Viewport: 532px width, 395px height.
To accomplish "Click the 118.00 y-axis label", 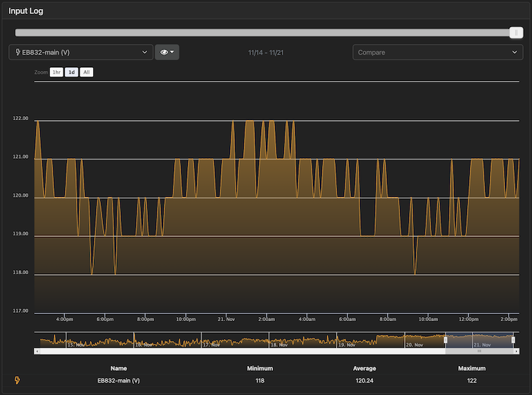I will pos(21,272).
